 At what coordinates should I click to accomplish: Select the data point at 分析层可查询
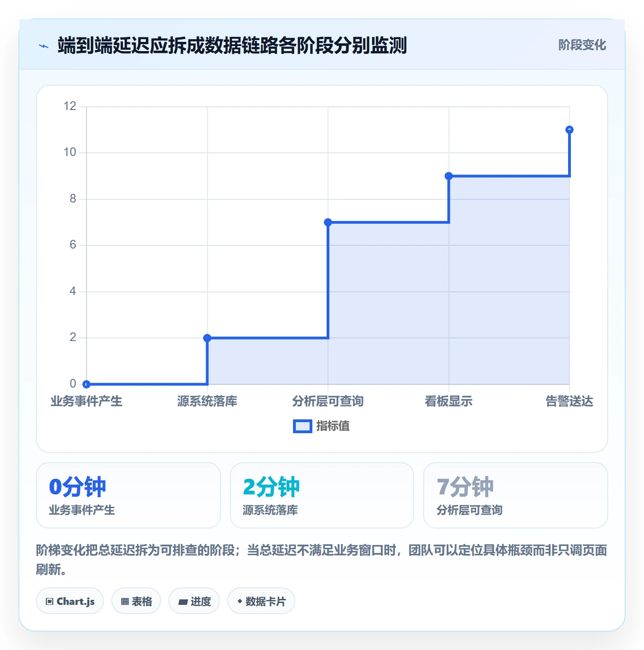pos(328,222)
